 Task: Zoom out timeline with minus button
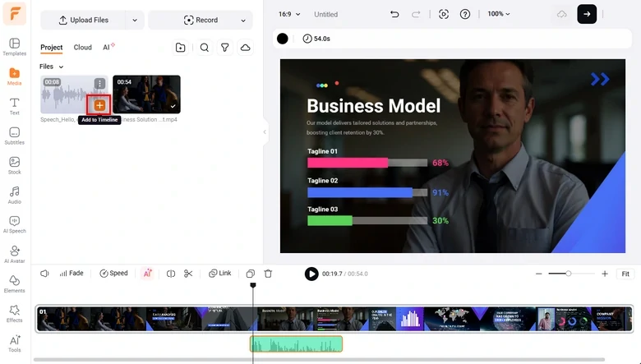pos(539,274)
